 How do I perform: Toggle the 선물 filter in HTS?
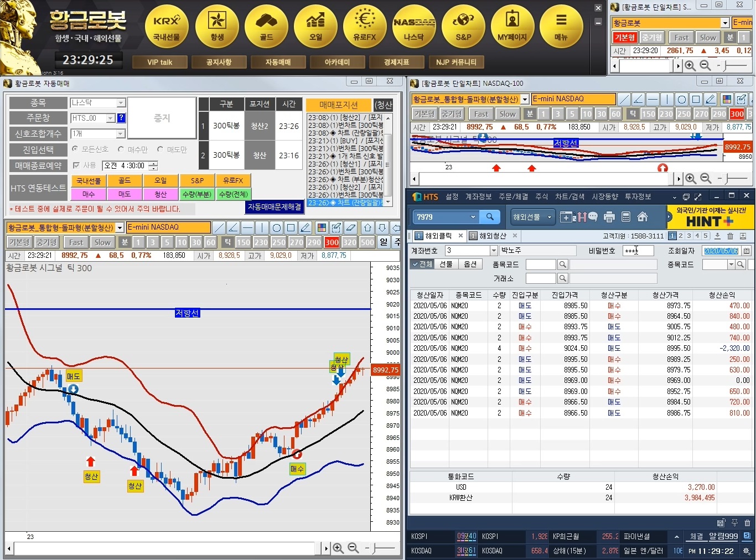(x=446, y=265)
